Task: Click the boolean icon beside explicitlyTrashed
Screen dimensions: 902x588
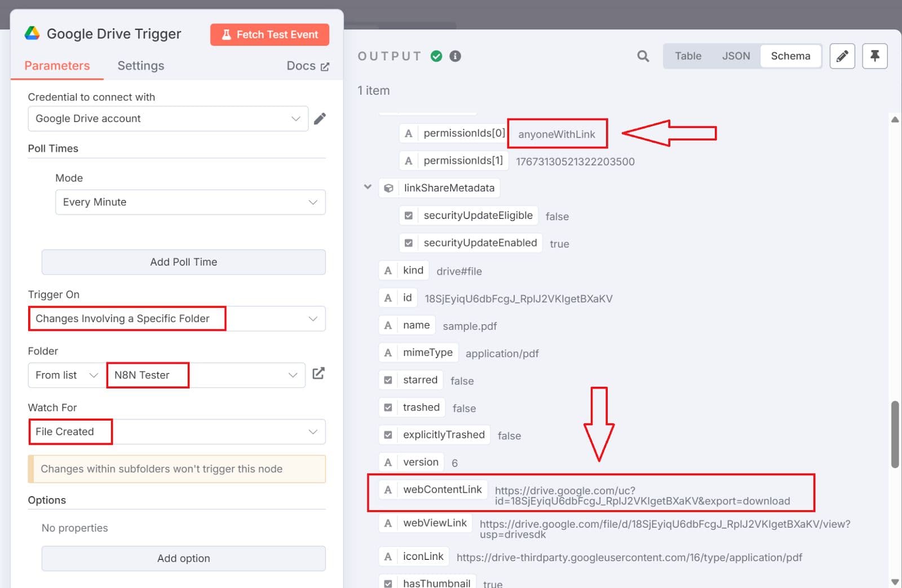Action: [x=388, y=434]
